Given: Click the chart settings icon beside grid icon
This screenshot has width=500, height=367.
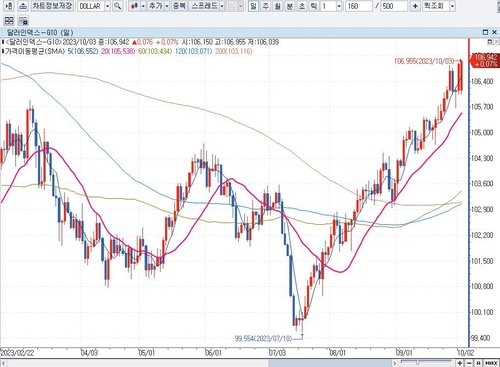Looking at the screenshot, I should tap(23, 21).
